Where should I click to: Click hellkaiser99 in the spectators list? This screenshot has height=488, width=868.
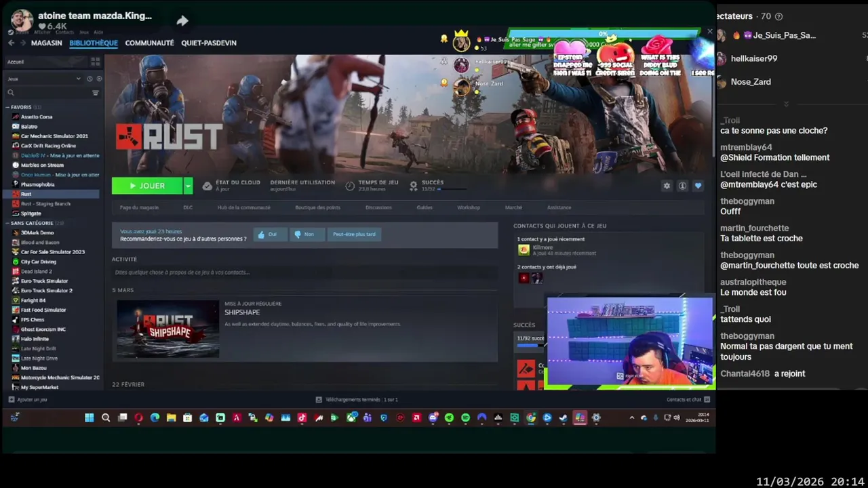click(x=754, y=59)
